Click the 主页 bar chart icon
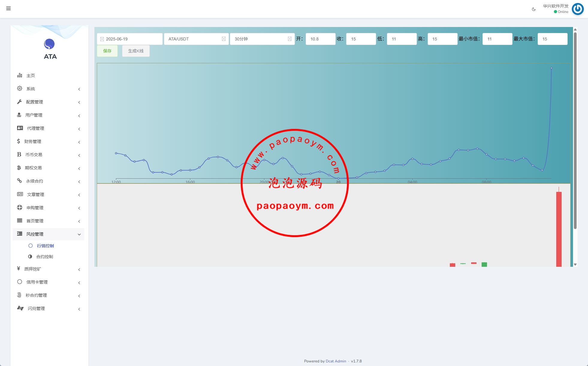The width and height of the screenshot is (588, 366). (19, 75)
